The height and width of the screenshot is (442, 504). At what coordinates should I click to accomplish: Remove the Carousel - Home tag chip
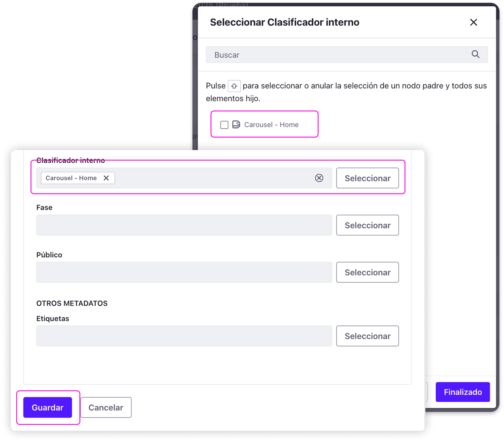click(106, 178)
